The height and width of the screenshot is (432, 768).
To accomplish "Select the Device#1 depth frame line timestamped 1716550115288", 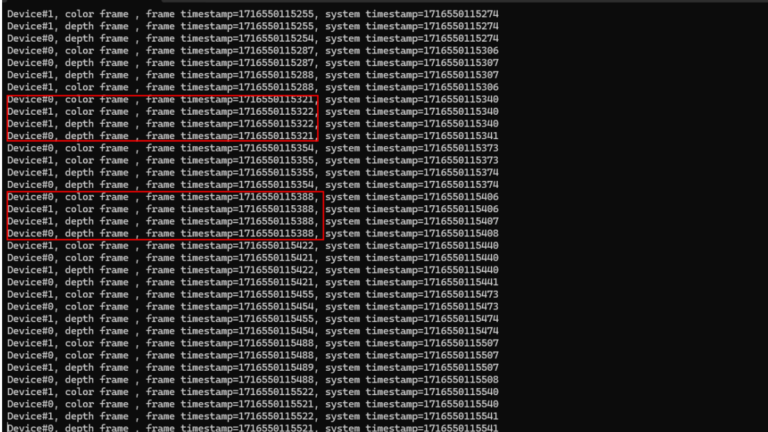I will 253,75.
